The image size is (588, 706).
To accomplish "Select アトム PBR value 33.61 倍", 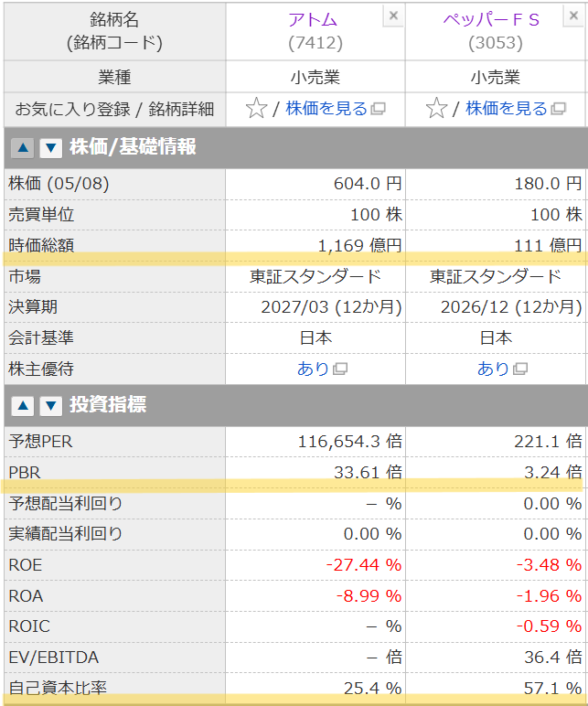I will tap(368, 472).
